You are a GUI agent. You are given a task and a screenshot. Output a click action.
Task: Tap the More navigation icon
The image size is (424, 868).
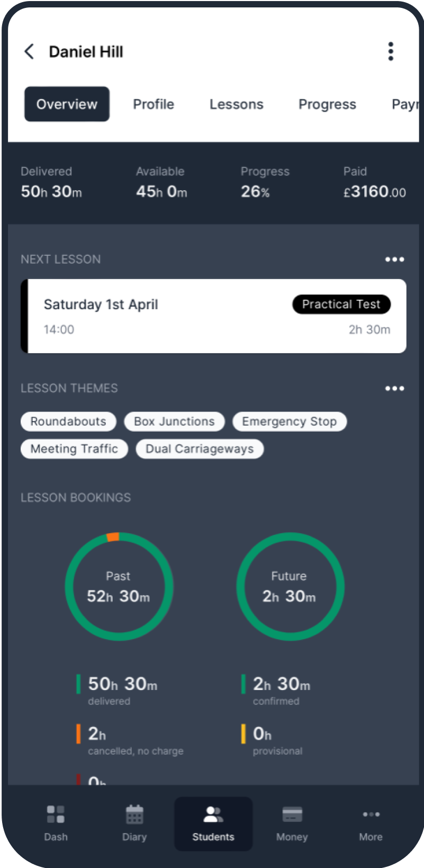[371, 815]
